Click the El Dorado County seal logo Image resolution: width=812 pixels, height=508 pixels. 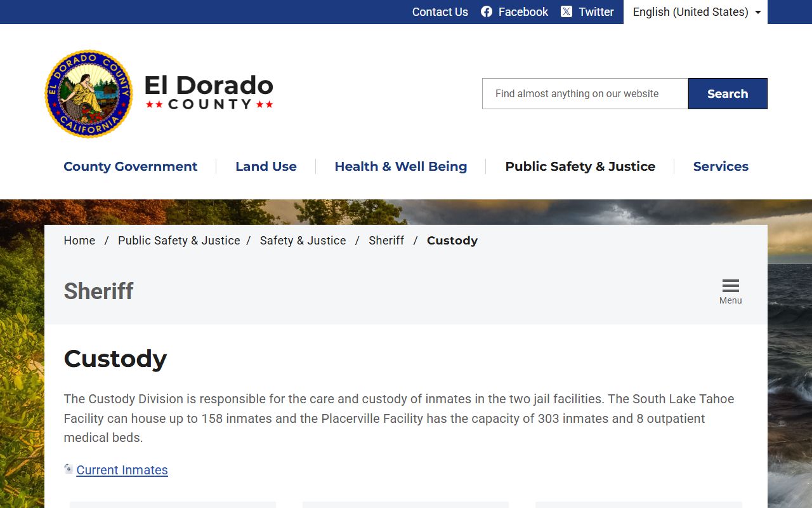tap(89, 94)
